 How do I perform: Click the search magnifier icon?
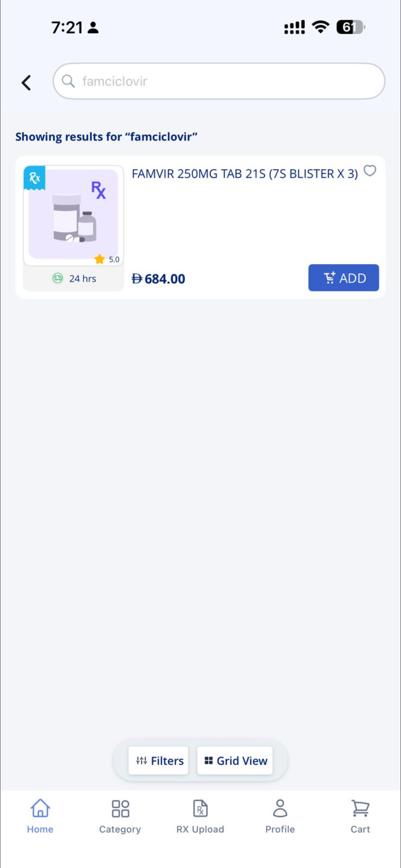tap(68, 81)
